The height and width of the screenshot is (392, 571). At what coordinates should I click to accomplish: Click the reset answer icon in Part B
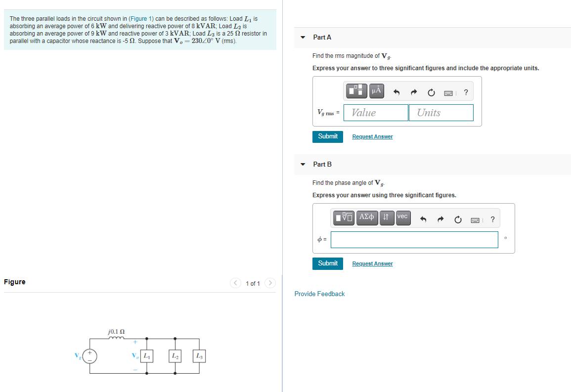point(457,218)
